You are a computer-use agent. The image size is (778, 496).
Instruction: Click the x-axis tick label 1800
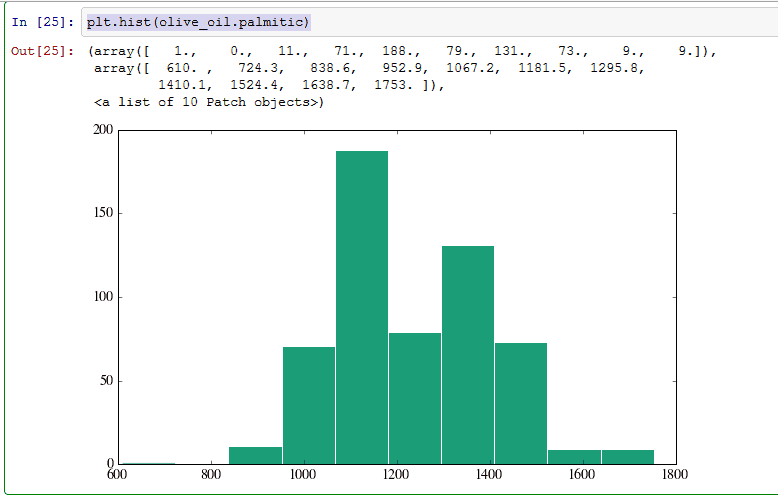[674, 475]
